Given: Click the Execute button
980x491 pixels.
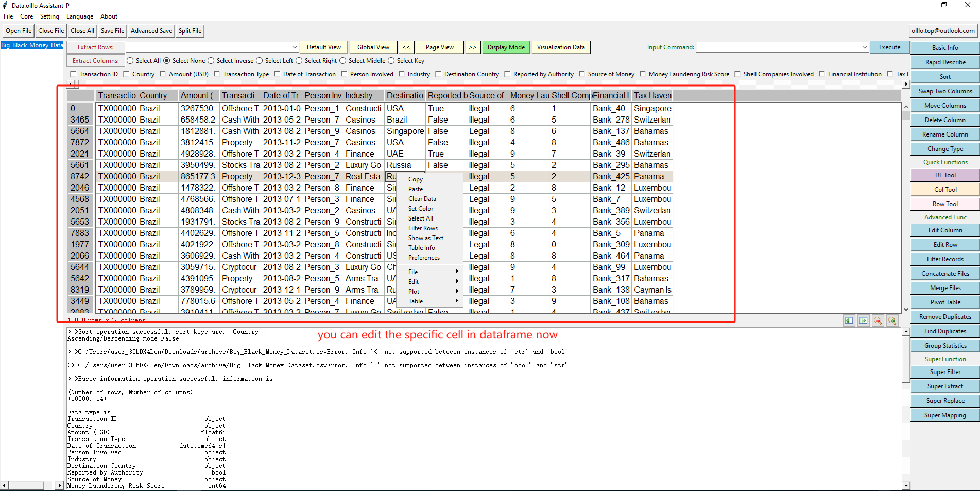Looking at the screenshot, I should click(890, 47).
